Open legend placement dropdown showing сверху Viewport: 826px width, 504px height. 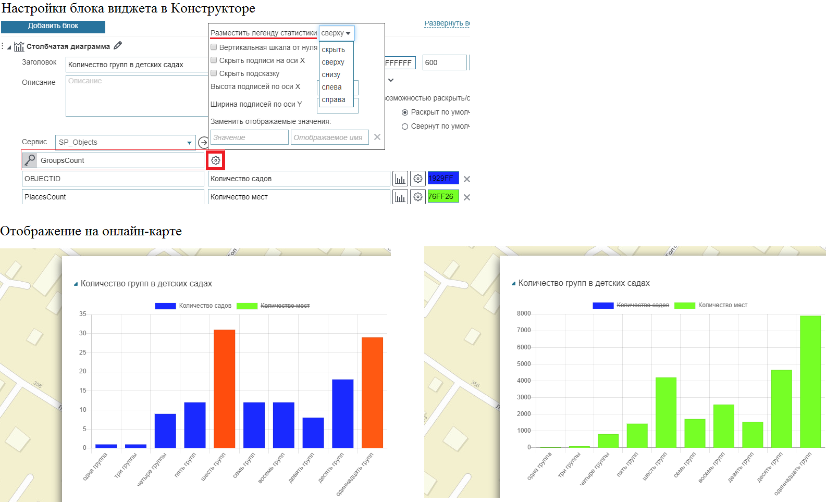click(336, 33)
